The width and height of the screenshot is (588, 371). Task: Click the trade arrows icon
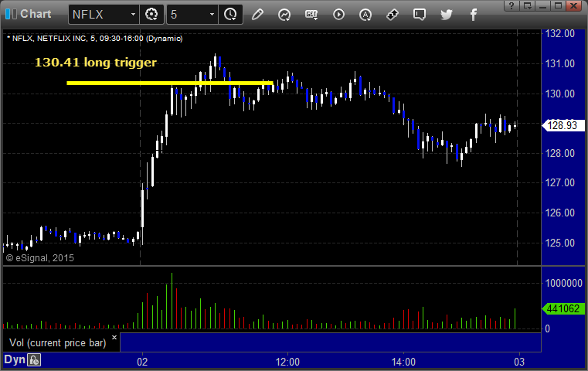click(x=393, y=15)
